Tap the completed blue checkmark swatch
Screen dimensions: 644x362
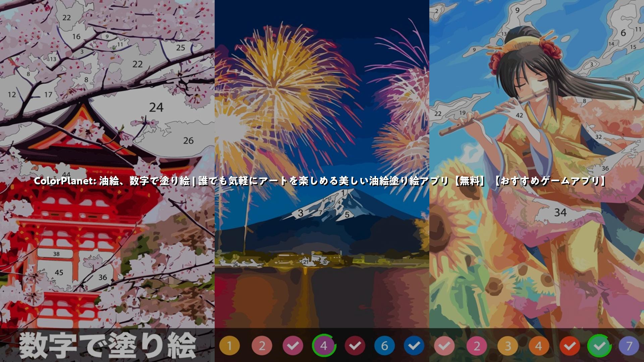click(x=414, y=346)
